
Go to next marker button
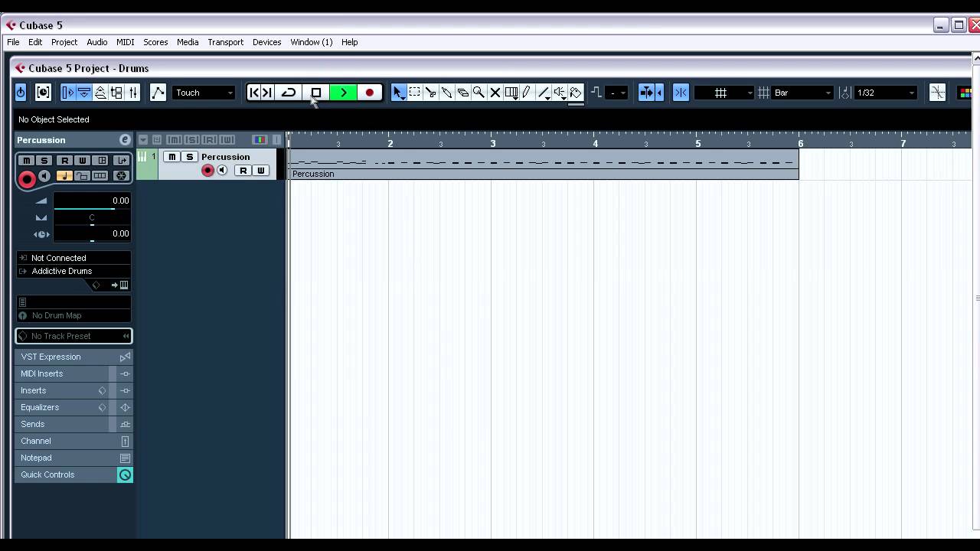click(267, 93)
